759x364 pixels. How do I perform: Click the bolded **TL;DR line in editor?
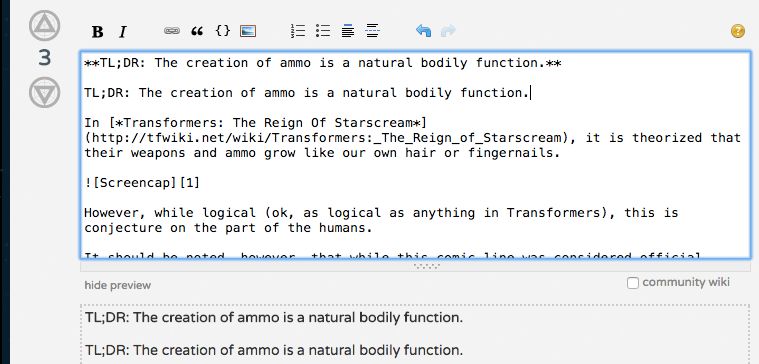click(323, 62)
